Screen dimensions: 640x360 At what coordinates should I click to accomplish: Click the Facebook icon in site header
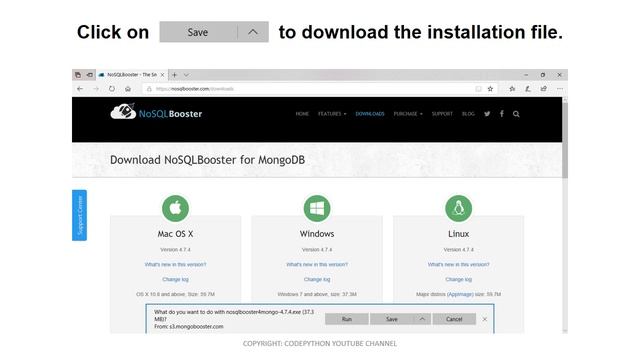tap(502, 114)
